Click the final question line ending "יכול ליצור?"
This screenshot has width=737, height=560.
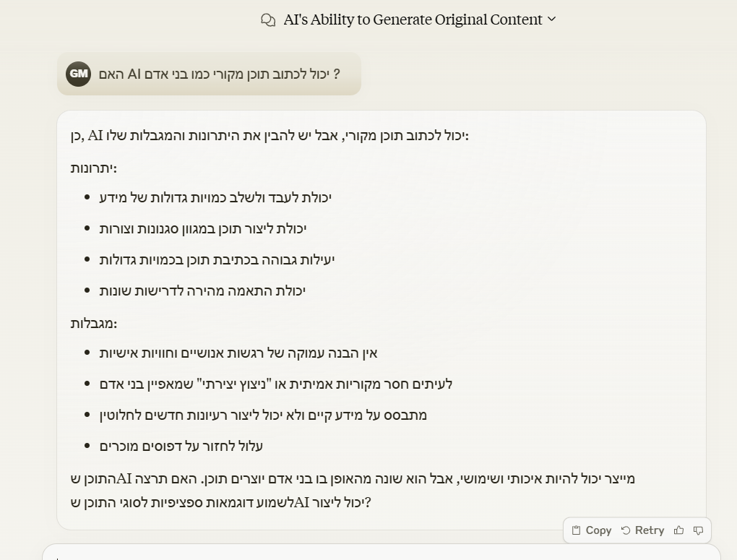pyautogui.click(x=221, y=502)
